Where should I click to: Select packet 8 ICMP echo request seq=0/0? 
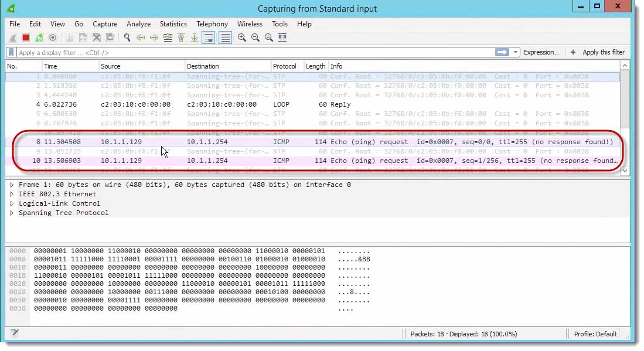coord(312,142)
